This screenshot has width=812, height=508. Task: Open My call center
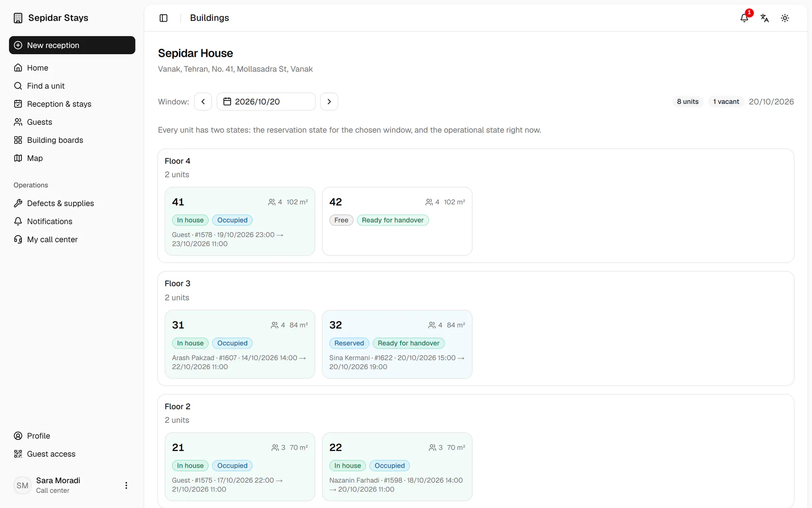point(72,239)
